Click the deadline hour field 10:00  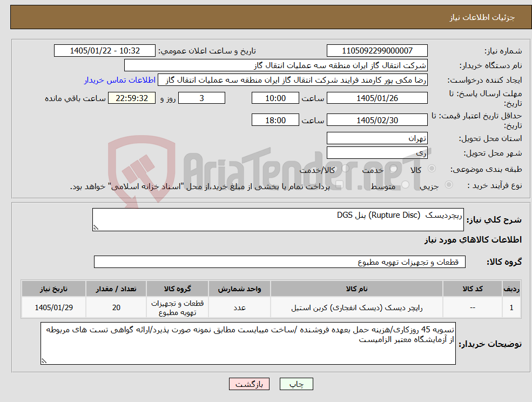click(x=275, y=98)
